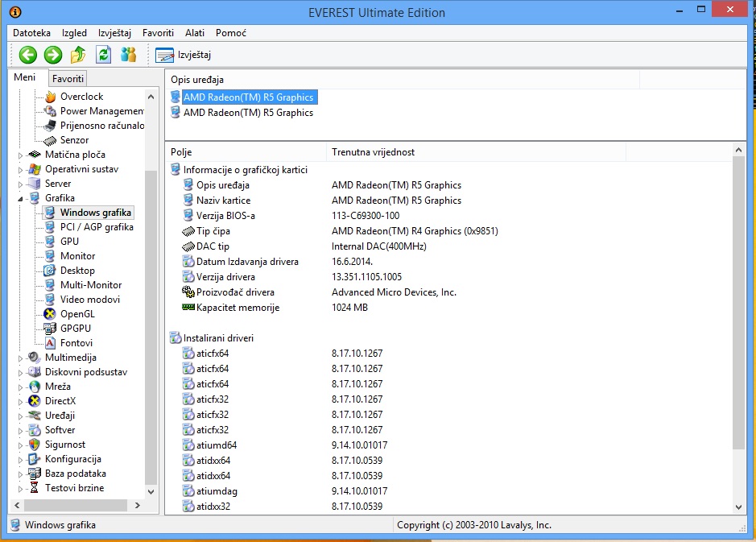Click the details list scroll-down arrow
Screen dimensions: 756x542
pos(740,507)
